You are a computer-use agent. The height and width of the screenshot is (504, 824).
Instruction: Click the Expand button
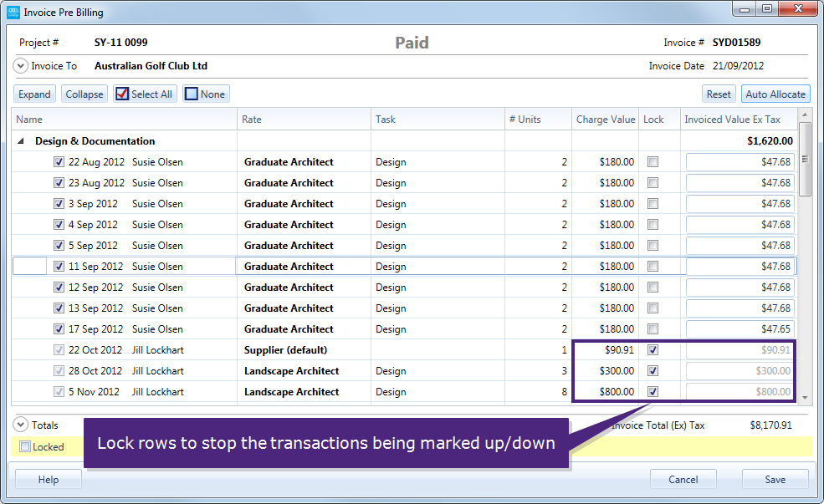[x=35, y=94]
